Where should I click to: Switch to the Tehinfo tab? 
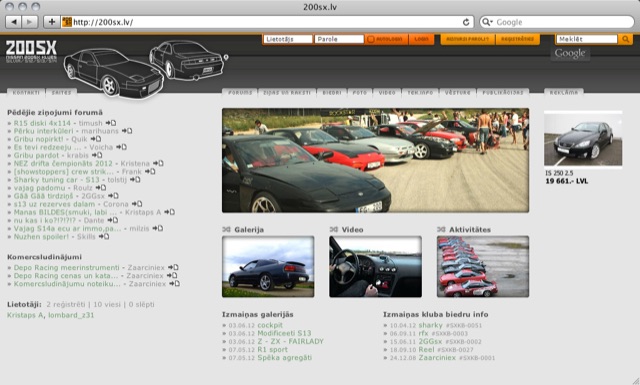(x=420, y=93)
